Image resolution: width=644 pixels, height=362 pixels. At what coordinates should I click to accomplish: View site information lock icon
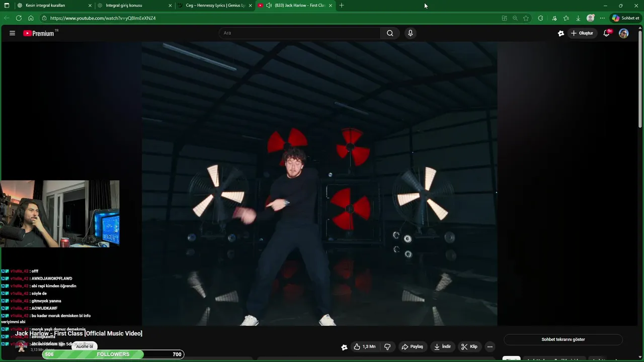[44, 18]
